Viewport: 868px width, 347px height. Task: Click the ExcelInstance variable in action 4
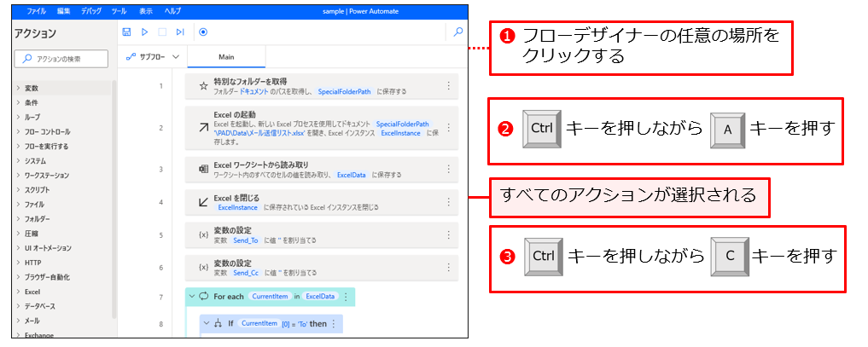coord(238,208)
